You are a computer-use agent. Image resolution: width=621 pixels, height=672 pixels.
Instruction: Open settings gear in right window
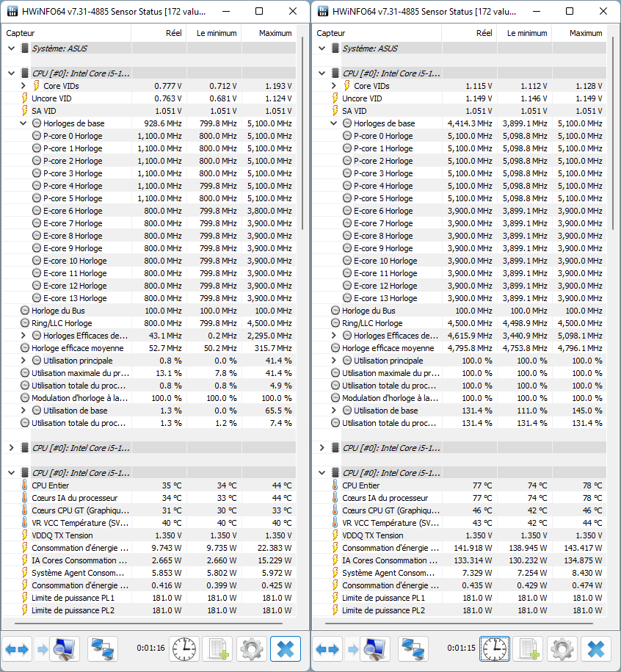[562, 649]
